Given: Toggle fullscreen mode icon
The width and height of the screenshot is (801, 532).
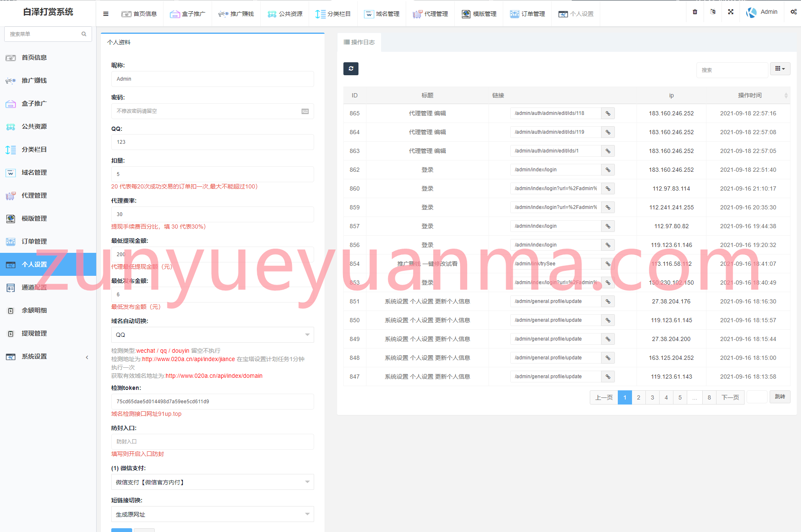Looking at the screenshot, I should 731,12.
